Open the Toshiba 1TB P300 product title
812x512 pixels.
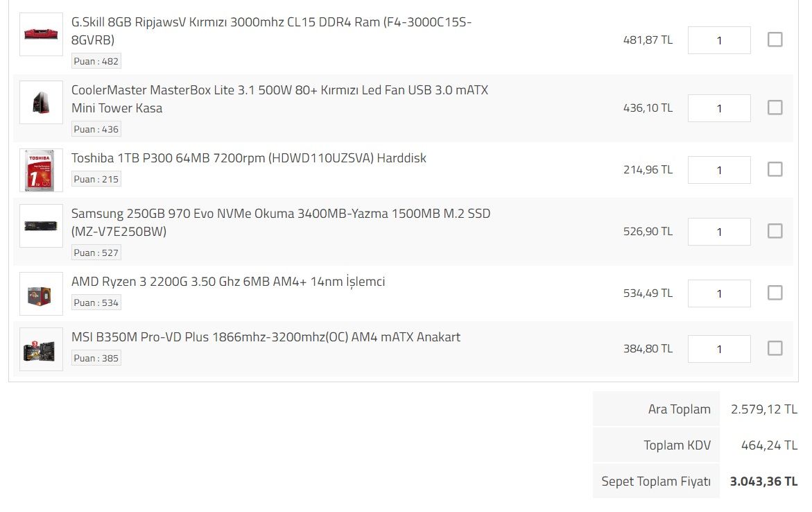click(x=248, y=158)
